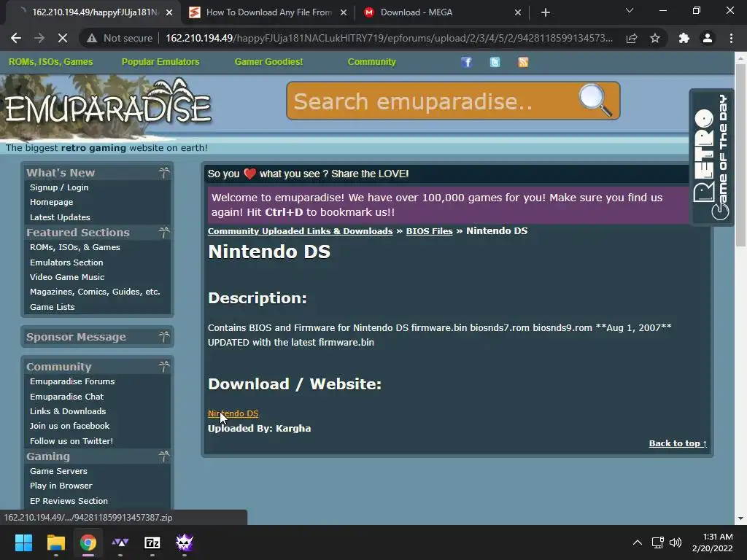
Task: Open Popular Emulators menu
Action: tap(160, 62)
